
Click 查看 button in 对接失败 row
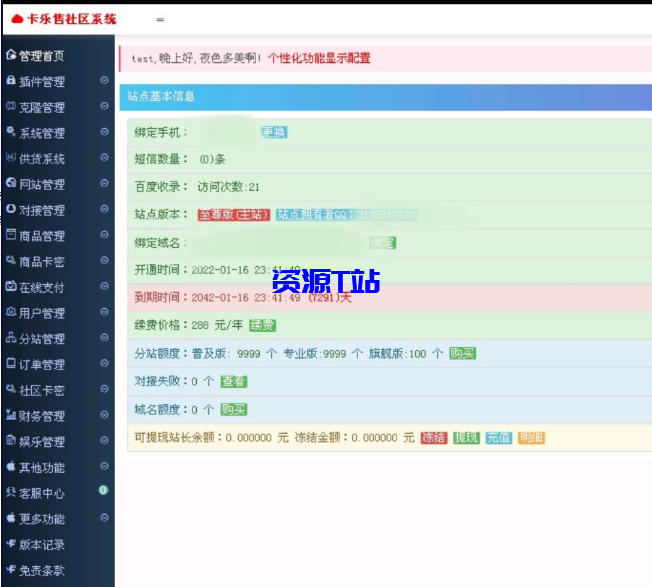coord(234,381)
